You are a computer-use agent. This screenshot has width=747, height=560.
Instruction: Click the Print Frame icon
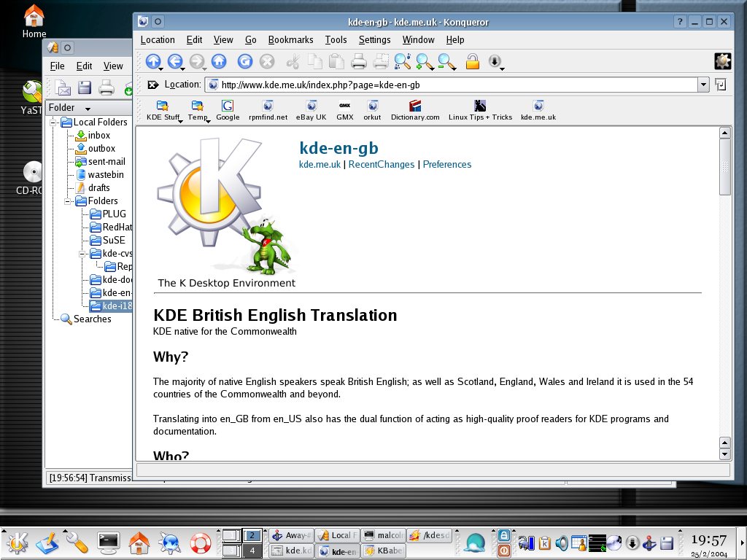tap(381, 61)
